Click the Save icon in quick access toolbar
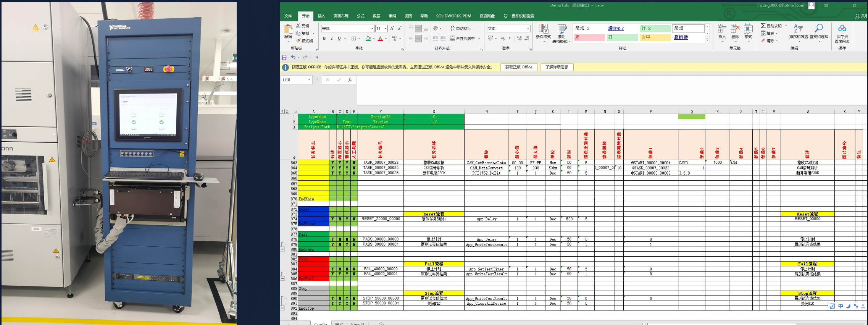 (284, 57)
